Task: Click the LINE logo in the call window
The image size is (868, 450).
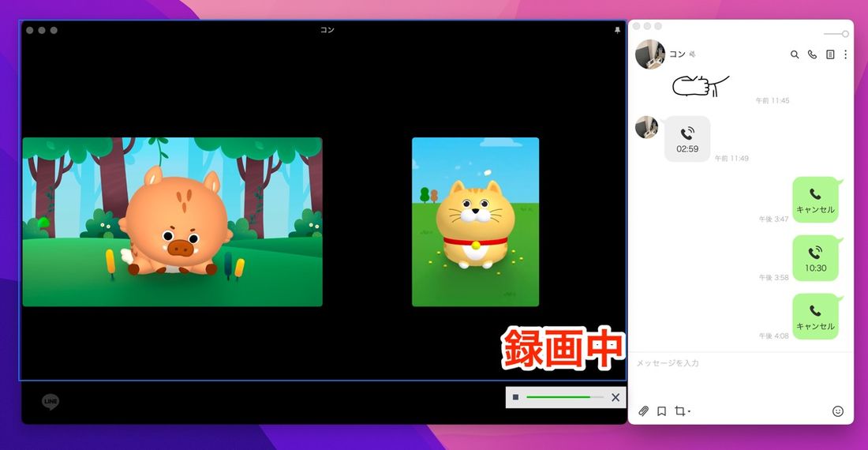Action: pos(51,401)
